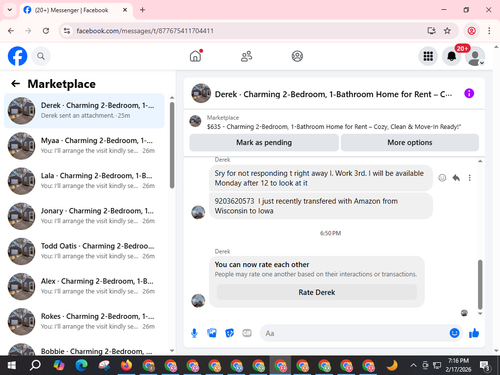Reload the page with refresh icon

[x=46, y=31]
